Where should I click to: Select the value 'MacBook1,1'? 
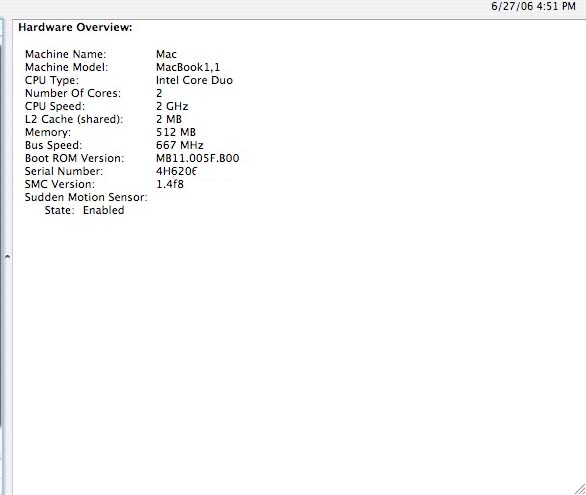(188, 67)
